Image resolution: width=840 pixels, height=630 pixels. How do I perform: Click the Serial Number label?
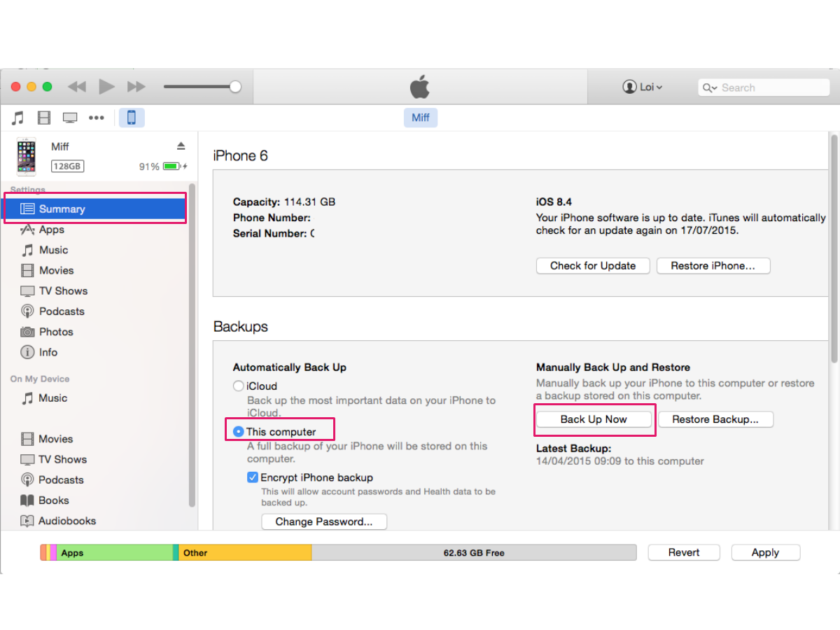coord(269,234)
